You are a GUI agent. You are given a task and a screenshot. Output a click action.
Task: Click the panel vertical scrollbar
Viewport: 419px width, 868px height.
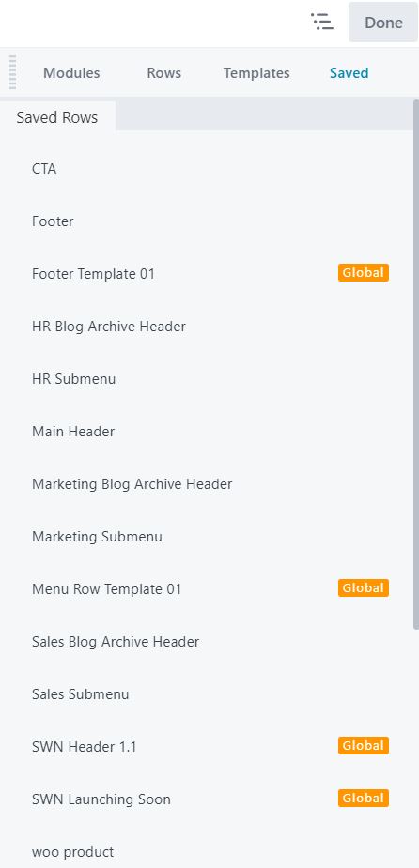click(x=416, y=364)
